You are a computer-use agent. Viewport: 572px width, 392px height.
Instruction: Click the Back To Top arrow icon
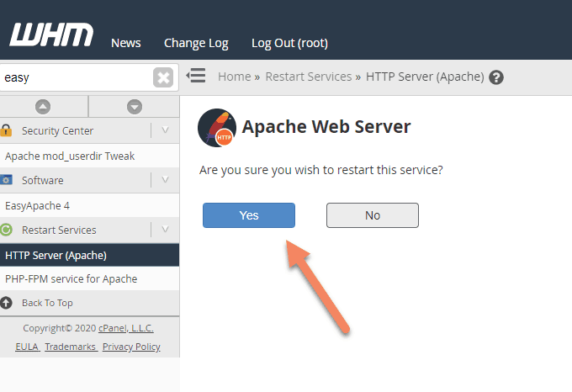(x=6, y=303)
